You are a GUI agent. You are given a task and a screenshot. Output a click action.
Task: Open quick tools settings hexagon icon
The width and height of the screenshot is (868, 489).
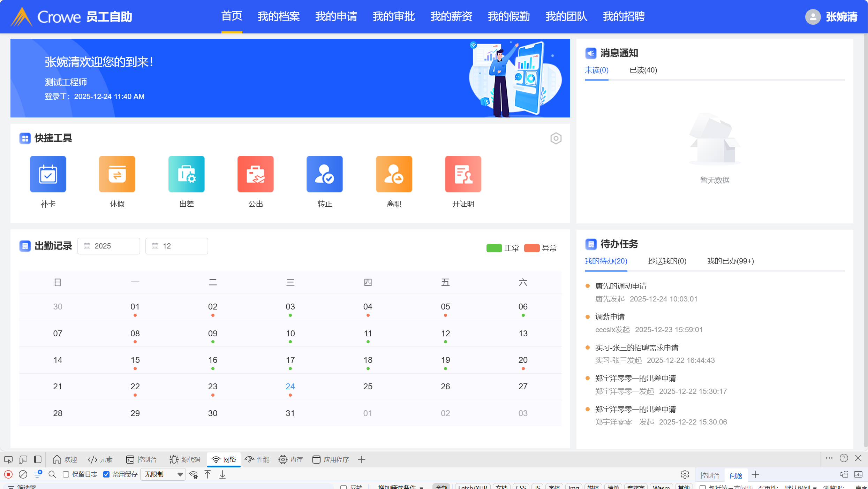click(556, 138)
